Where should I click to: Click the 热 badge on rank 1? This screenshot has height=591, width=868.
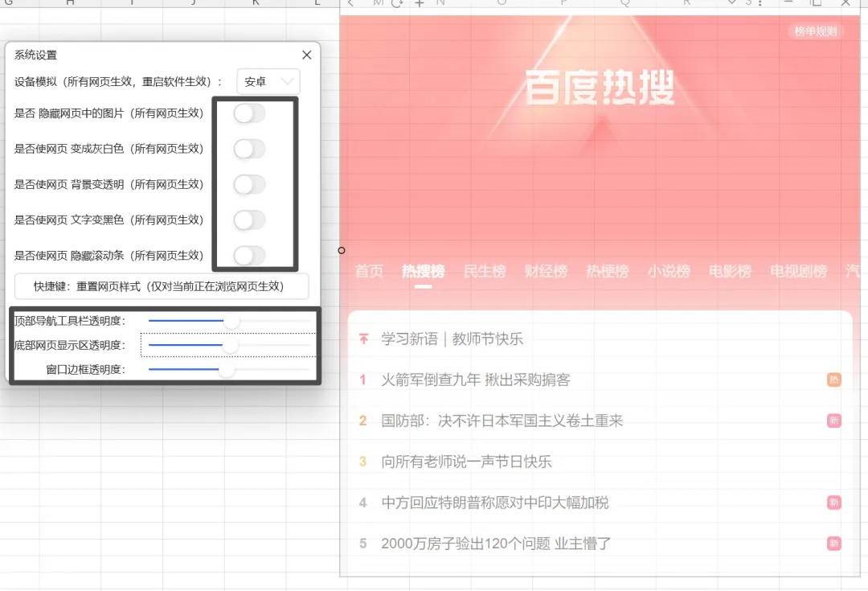pos(834,380)
